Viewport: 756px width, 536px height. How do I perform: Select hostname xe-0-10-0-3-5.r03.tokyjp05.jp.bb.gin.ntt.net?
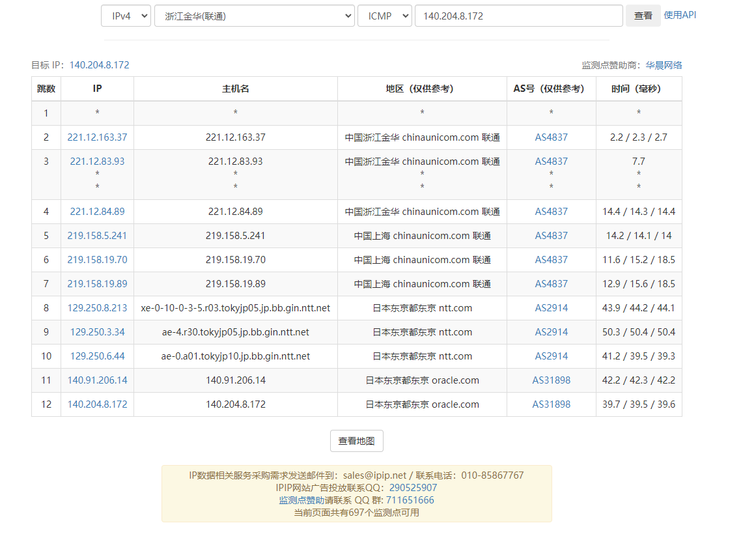click(x=235, y=308)
